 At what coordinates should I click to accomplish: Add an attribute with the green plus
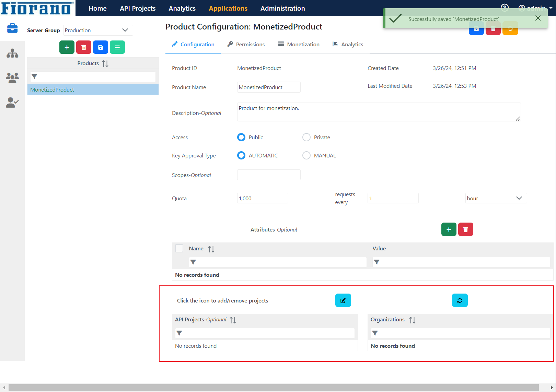[x=449, y=229]
